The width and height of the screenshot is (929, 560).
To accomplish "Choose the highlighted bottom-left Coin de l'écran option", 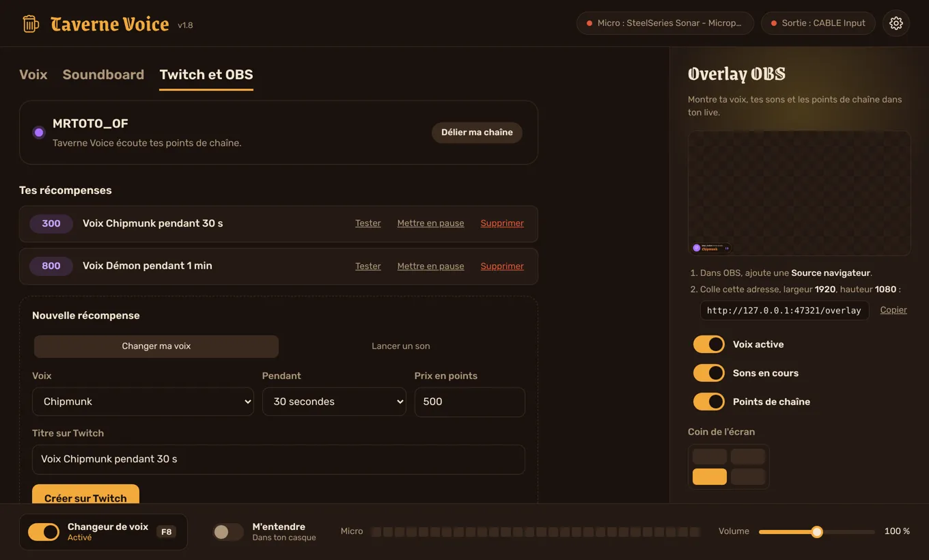I will tap(710, 477).
